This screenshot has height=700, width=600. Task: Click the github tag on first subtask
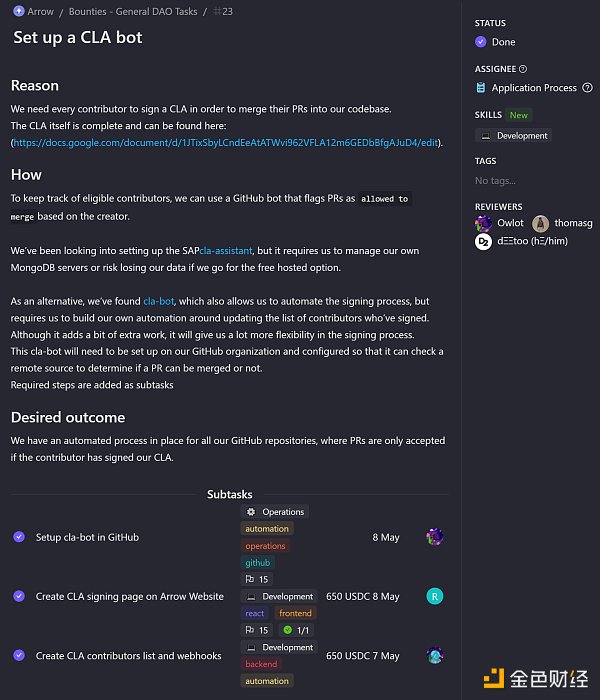[x=257, y=563]
